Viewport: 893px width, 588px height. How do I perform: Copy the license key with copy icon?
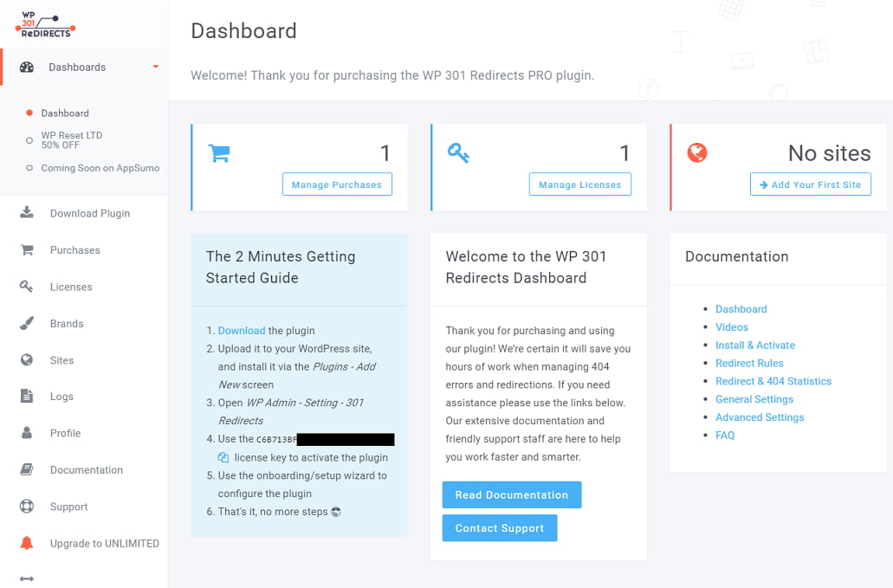point(223,457)
